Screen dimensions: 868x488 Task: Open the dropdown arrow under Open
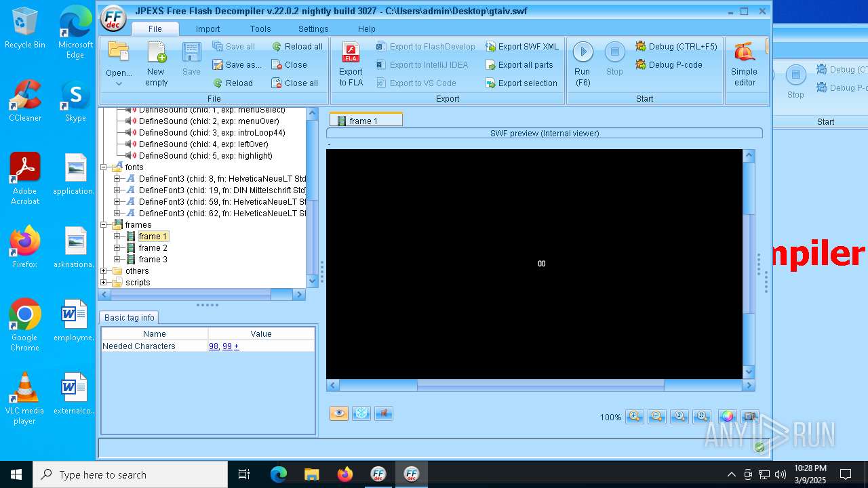pos(119,84)
